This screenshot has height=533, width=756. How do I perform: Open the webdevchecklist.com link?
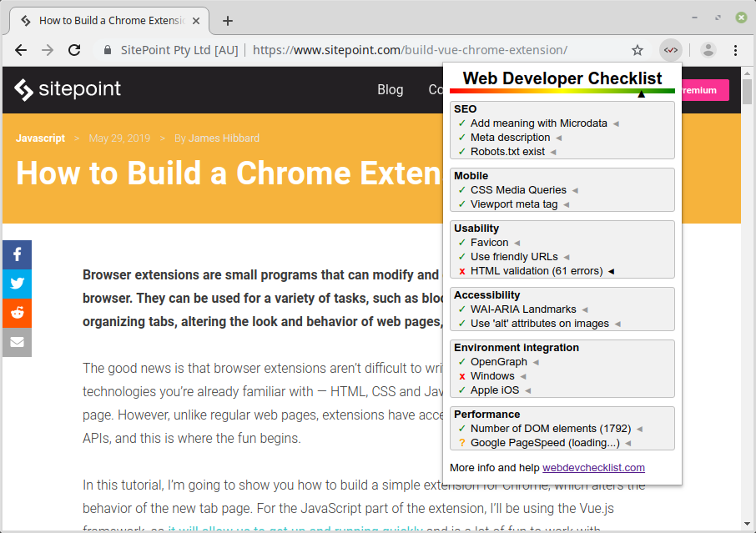coord(593,468)
